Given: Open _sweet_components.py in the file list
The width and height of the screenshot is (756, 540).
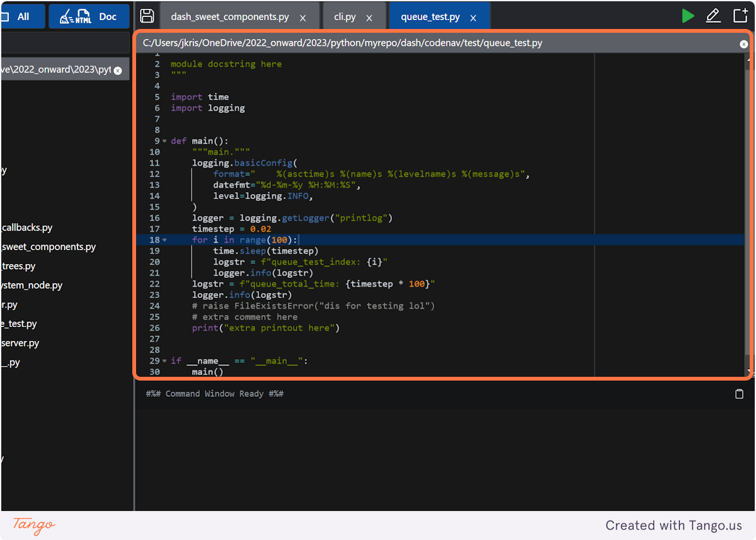Looking at the screenshot, I should tap(48, 247).
